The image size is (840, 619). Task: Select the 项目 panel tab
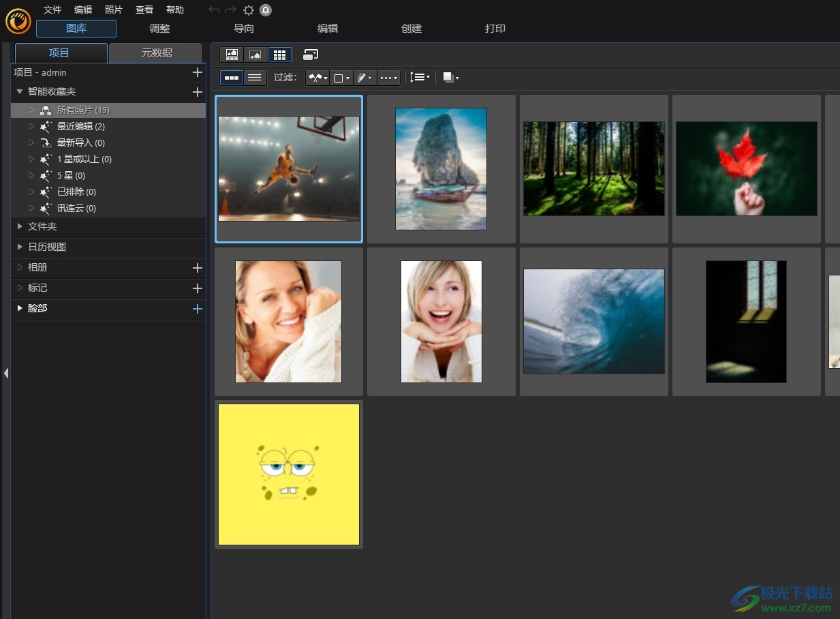[x=60, y=53]
